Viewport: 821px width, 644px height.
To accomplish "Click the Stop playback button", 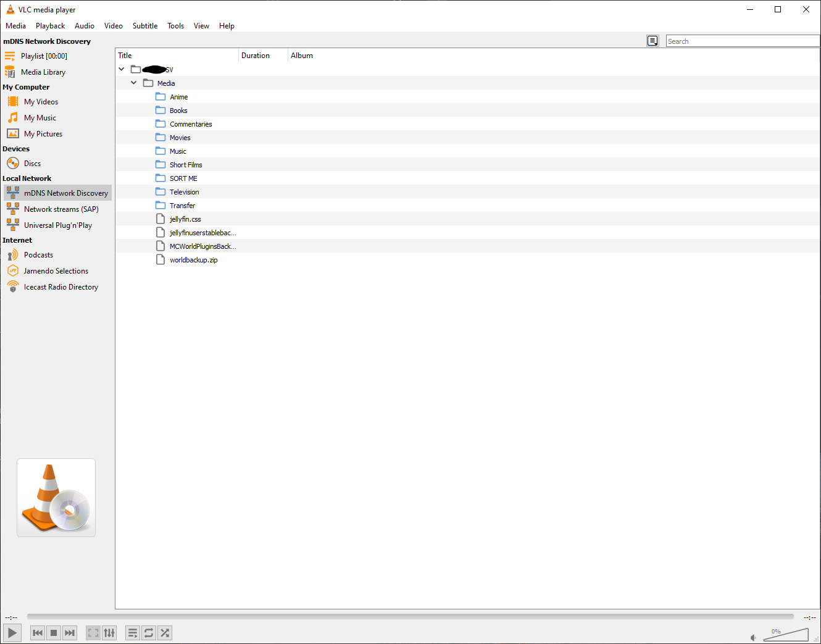I will click(x=54, y=633).
